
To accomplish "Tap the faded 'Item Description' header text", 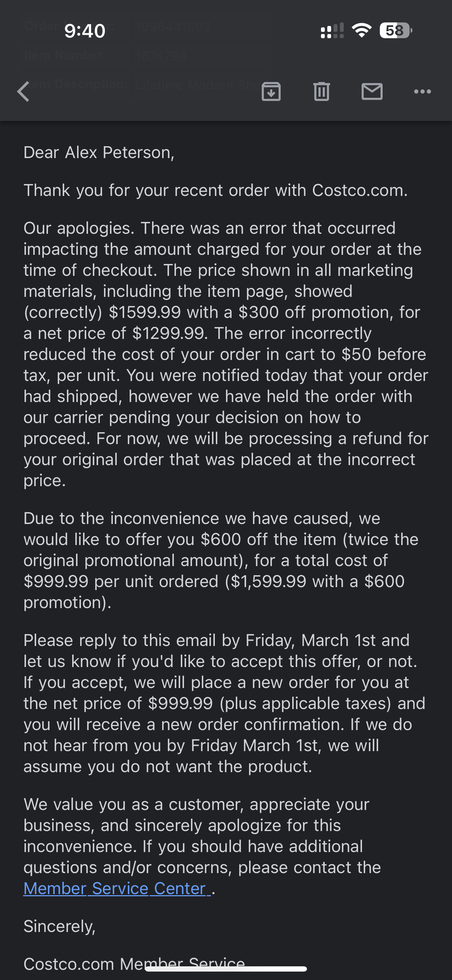I will [76, 84].
